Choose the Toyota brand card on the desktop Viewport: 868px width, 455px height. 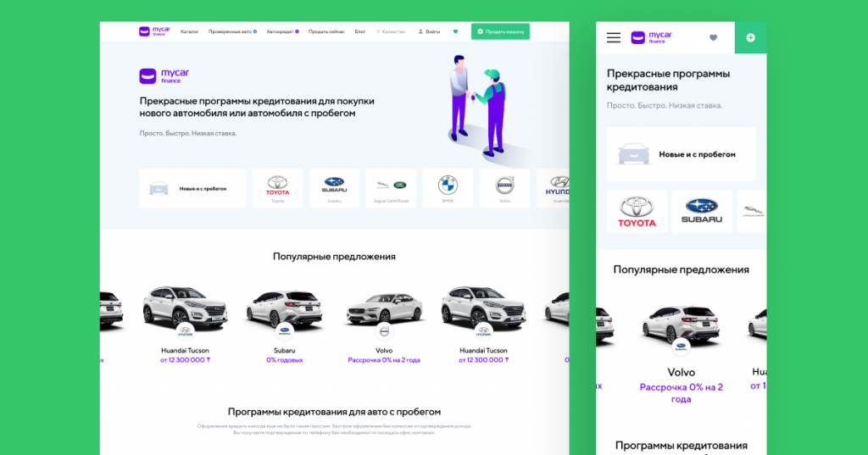277,189
